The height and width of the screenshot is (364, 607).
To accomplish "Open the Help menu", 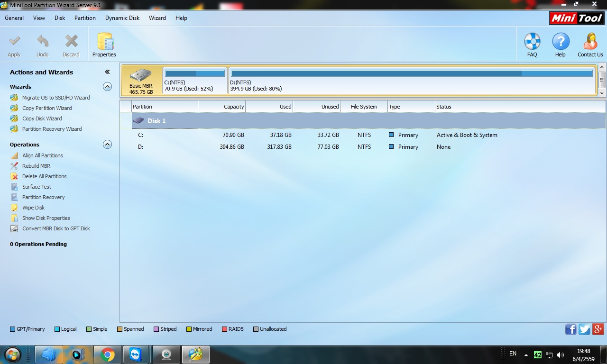I will pyautogui.click(x=181, y=18).
